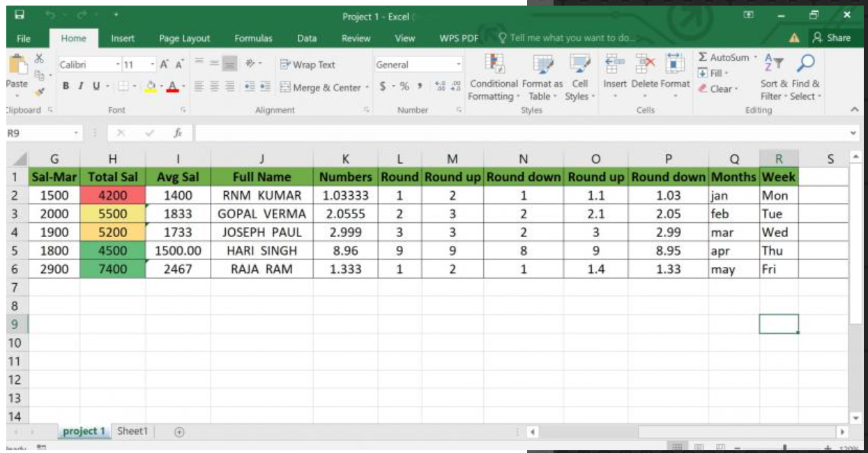Open the Name Box dropdown arrow

[x=76, y=132]
